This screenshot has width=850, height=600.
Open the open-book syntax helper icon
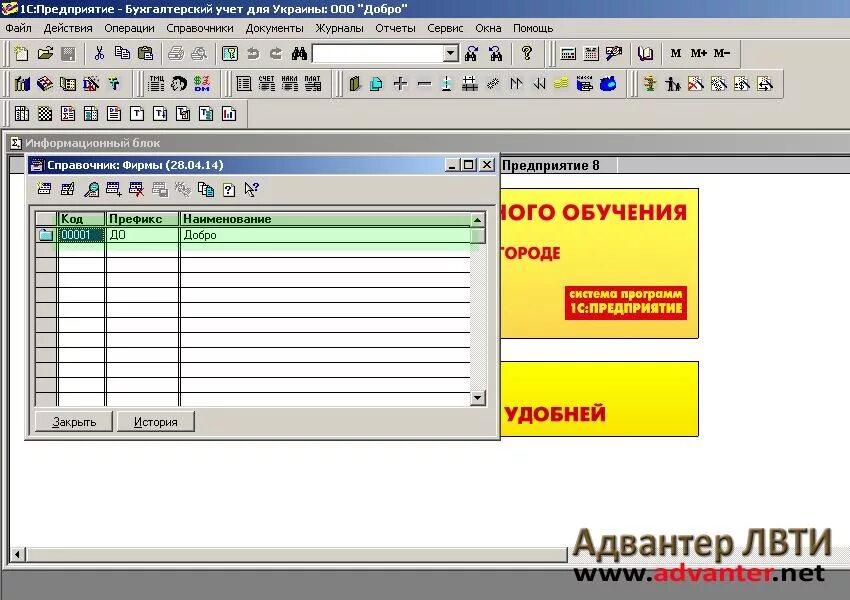pyautogui.click(x=645, y=53)
